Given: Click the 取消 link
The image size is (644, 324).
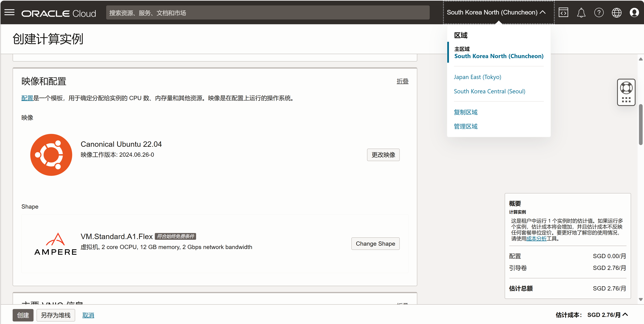Looking at the screenshot, I should click(88, 315).
